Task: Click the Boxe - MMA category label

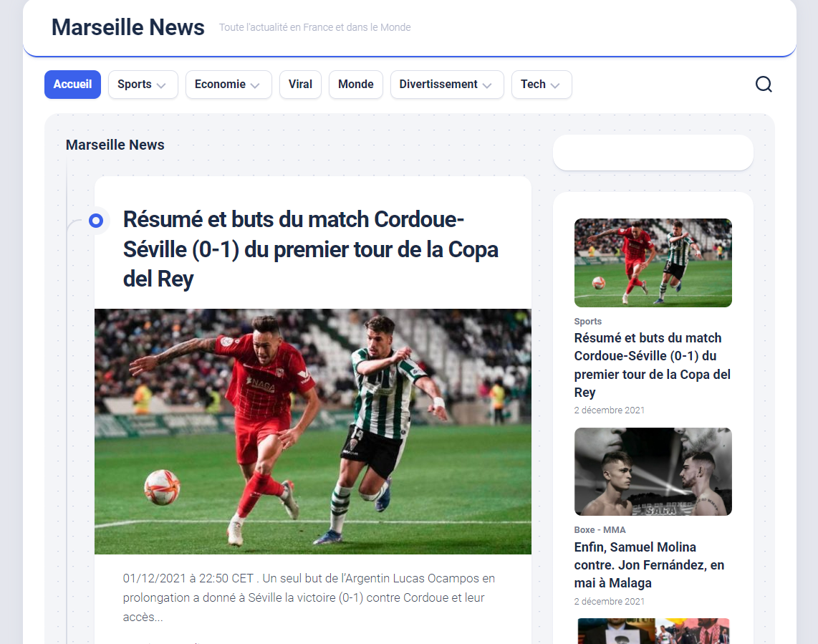Action: (600, 529)
